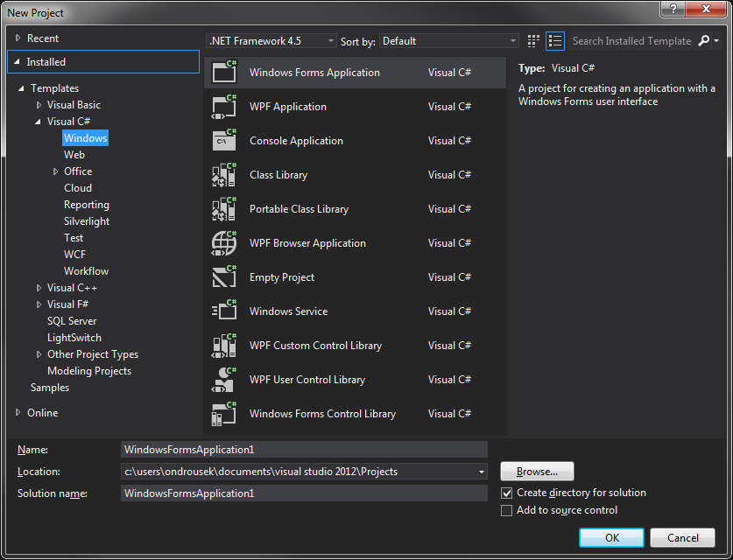Image resolution: width=733 pixels, height=560 pixels.
Task: Select 'Console Application' template name
Action: 296,141
